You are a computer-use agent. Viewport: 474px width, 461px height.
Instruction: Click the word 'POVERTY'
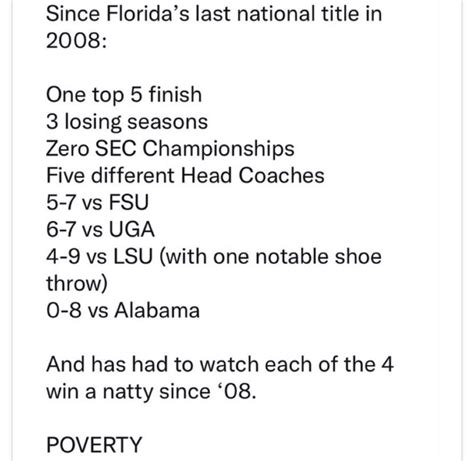[x=94, y=445]
